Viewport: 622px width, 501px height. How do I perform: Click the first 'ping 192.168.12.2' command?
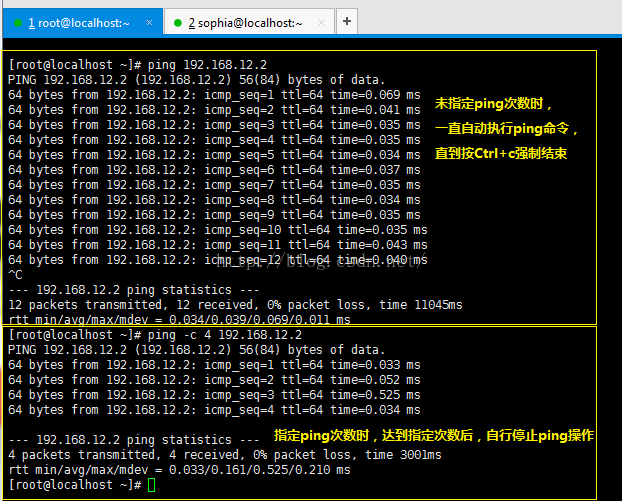point(207,65)
